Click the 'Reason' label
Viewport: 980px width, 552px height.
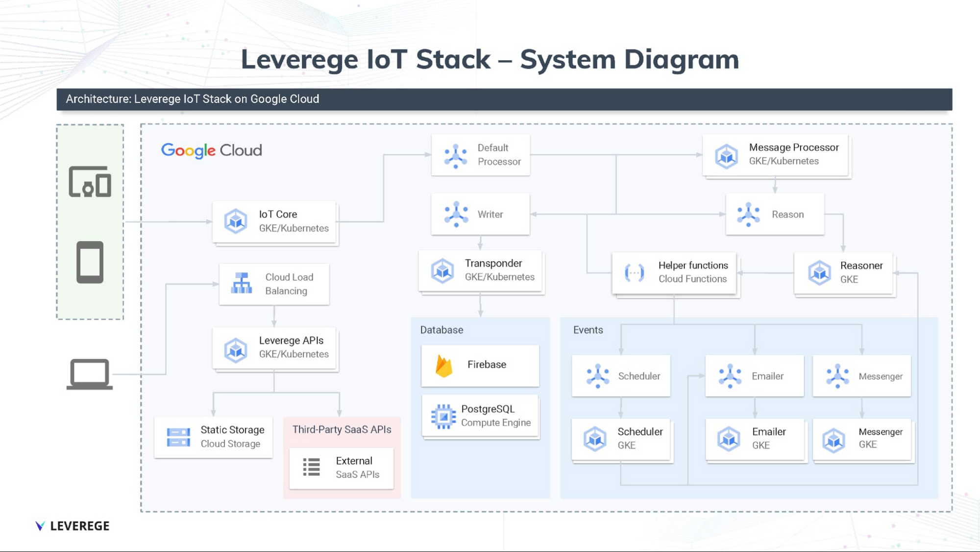pos(787,214)
